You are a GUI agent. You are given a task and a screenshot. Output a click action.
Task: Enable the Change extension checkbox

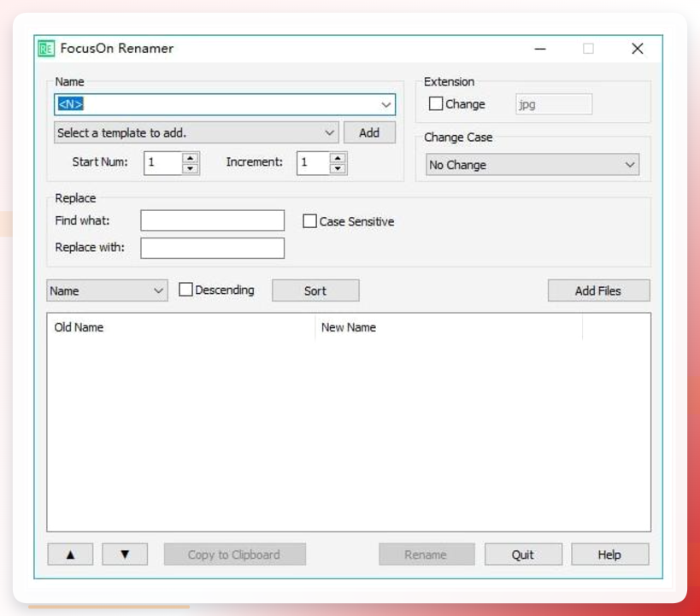(x=436, y=104)
